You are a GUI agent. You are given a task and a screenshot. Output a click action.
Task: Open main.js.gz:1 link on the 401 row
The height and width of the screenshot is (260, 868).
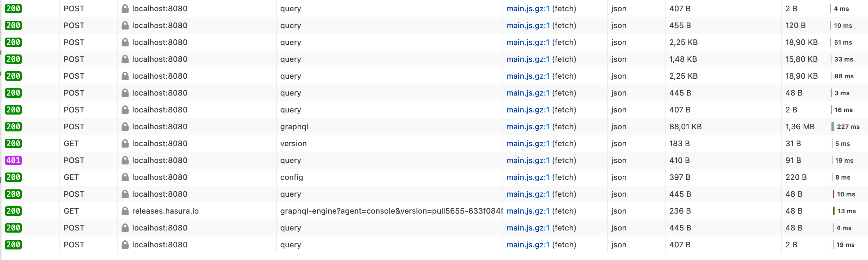pyautogui.click(x=528, y=160)
